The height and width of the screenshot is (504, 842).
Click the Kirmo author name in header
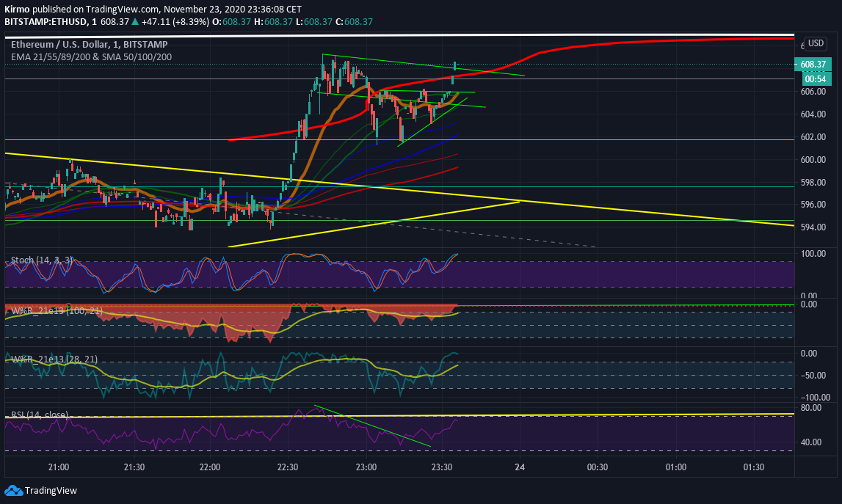tap(17, 9)
